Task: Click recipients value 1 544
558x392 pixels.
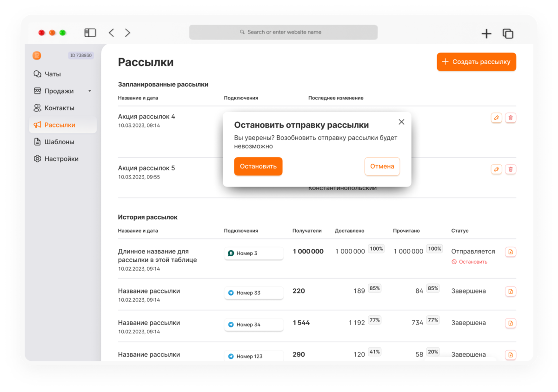Action: [301, 322]
